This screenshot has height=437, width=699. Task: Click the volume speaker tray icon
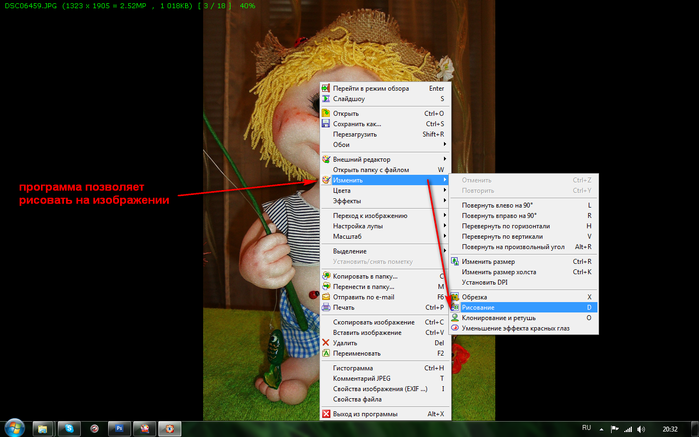tap(641, 429)
